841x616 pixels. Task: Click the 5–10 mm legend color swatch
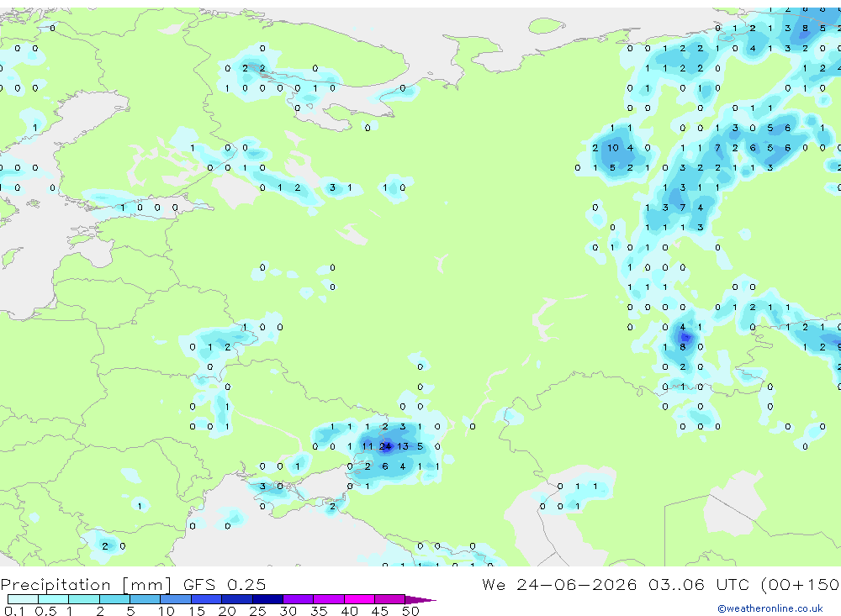tap(145, 599)
